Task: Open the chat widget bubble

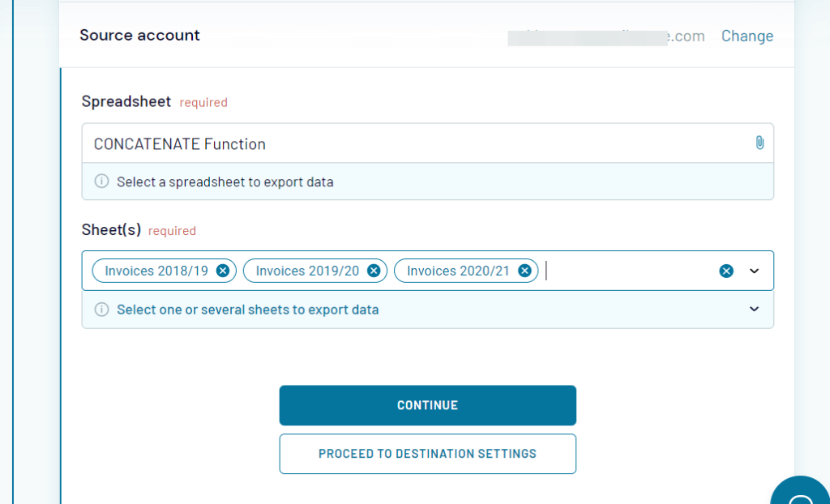Action: [801, 490]
